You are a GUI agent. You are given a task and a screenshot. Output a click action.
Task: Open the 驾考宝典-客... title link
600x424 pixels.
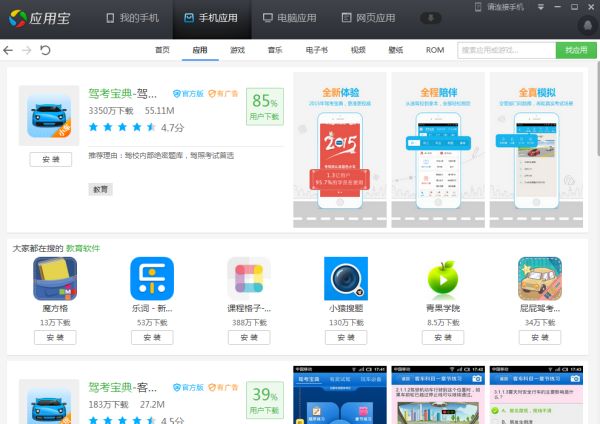click(x=122, y=387)
